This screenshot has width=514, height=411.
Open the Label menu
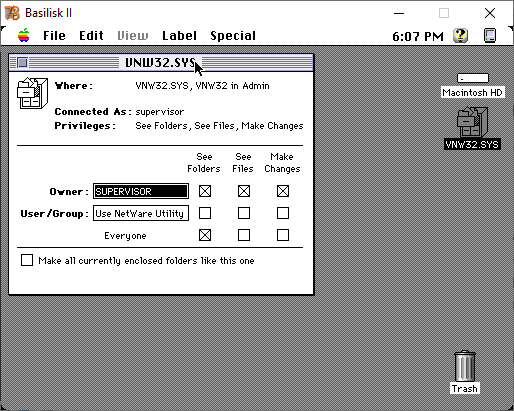pos(179,36)
